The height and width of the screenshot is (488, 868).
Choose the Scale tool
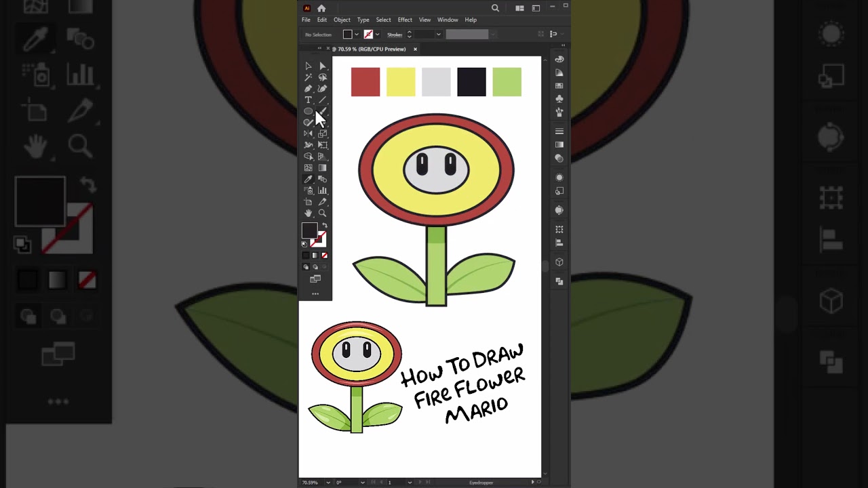322,134
